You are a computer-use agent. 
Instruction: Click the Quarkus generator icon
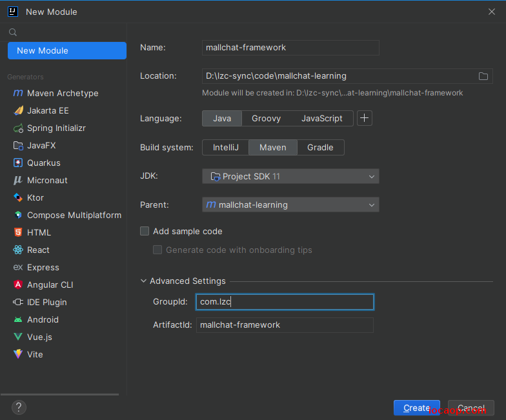coord(18,163)
